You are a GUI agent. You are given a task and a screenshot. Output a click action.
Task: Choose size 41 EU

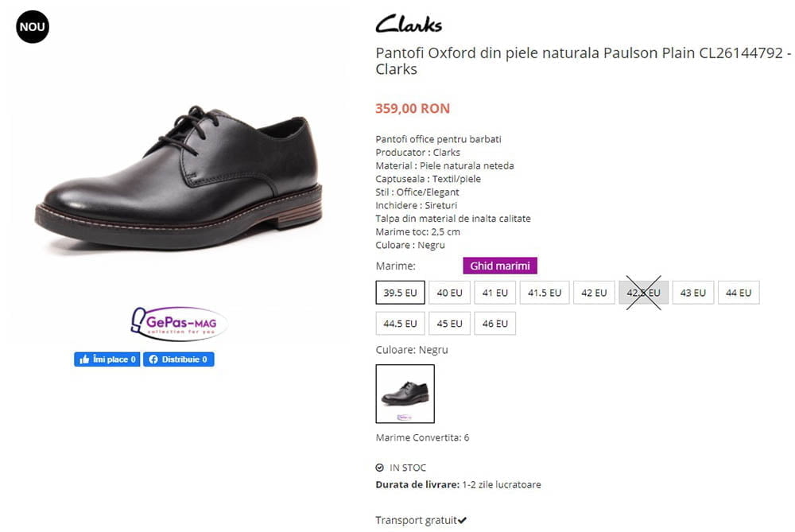(x=494, y=293)
